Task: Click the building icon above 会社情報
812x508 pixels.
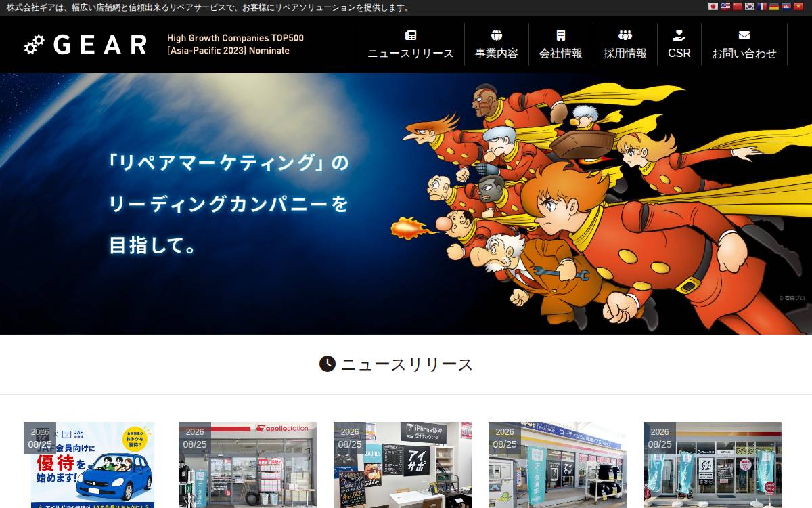Action: (x=561, y=35)
